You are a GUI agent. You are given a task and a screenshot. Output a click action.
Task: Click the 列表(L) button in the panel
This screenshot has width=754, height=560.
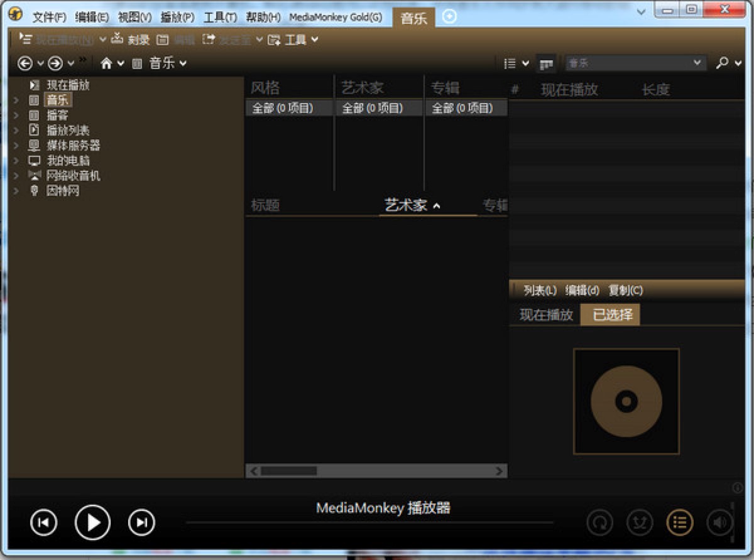[540, 290]
